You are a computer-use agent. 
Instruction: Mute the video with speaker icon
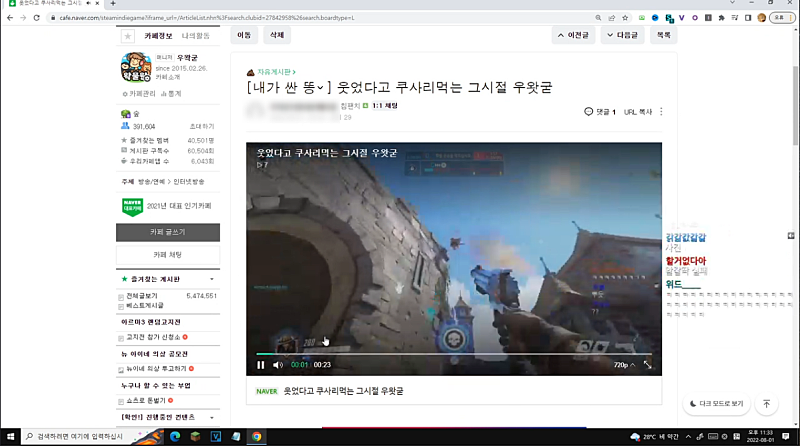(x=278, y=365)
